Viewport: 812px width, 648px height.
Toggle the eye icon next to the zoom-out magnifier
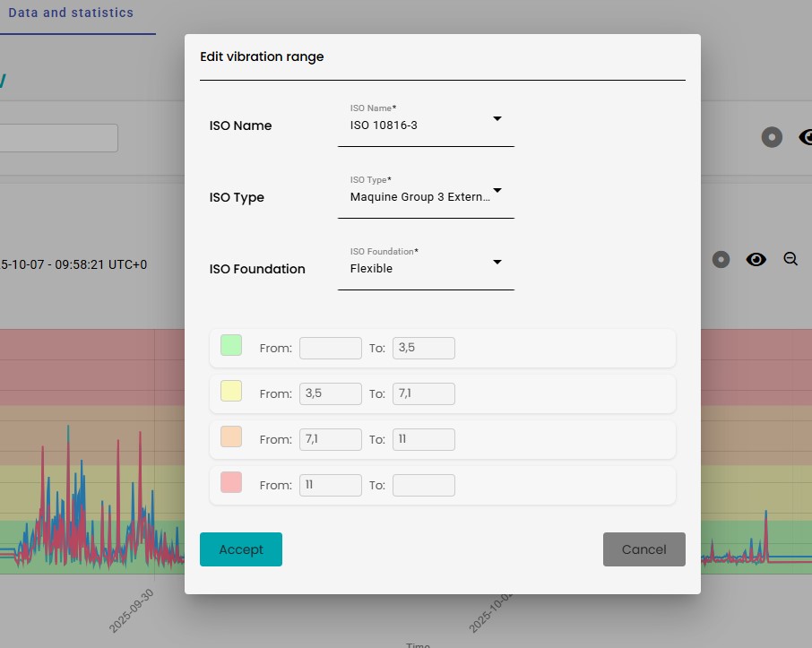pos(756,260)
